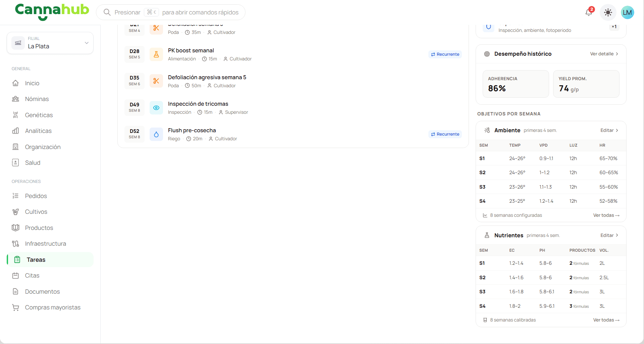Open Genéticas section

[x=39, y=115]
